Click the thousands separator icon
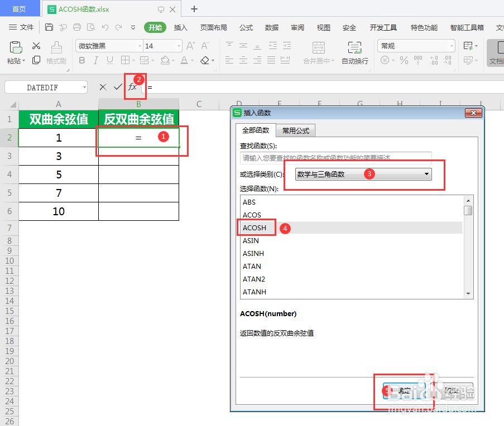 click(x=418, y=60)
